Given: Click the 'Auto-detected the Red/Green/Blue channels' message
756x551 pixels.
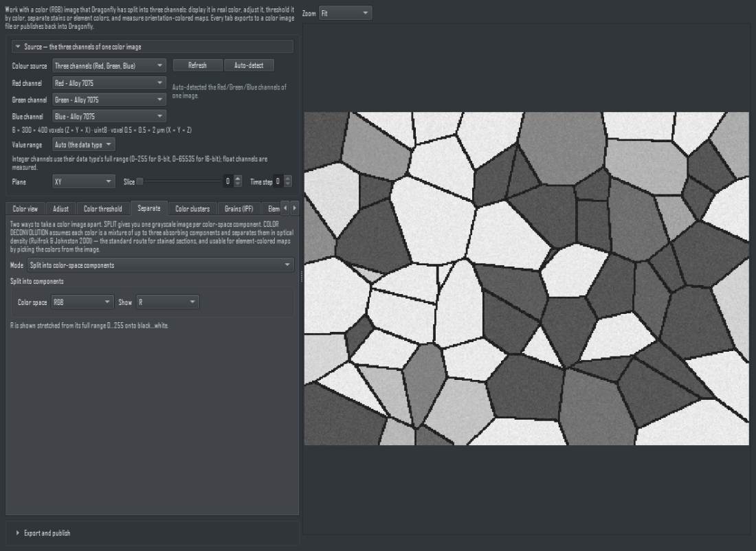Looking at the screenshot, I should [229, 91].
